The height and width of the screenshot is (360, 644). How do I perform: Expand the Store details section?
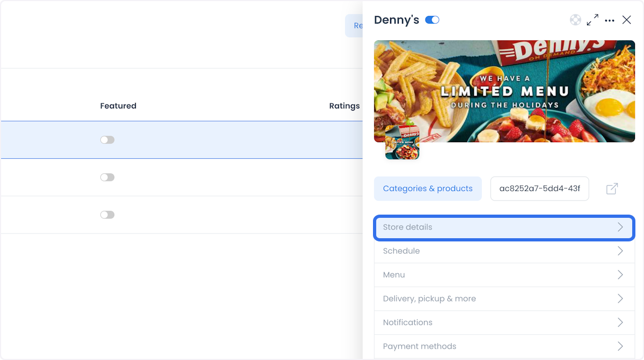pos(504,227)
